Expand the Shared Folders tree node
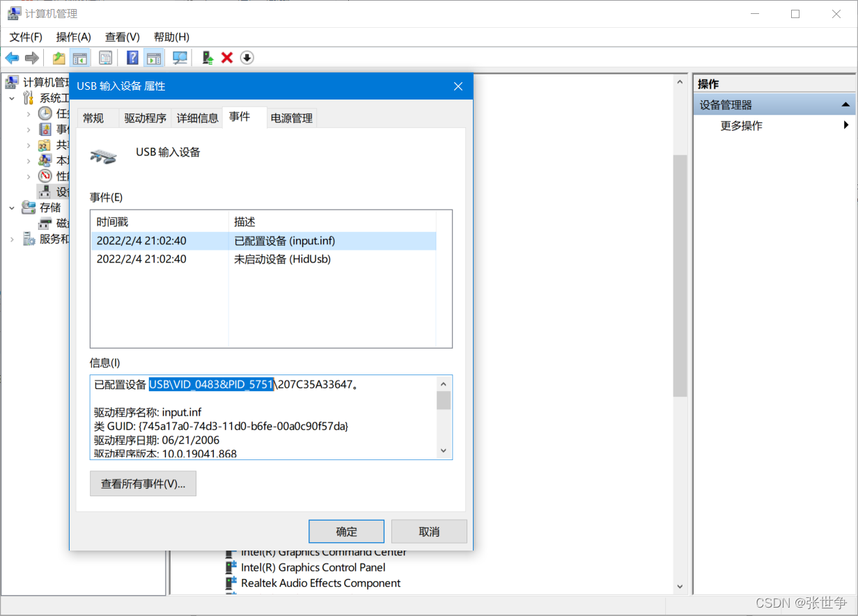 28,145
